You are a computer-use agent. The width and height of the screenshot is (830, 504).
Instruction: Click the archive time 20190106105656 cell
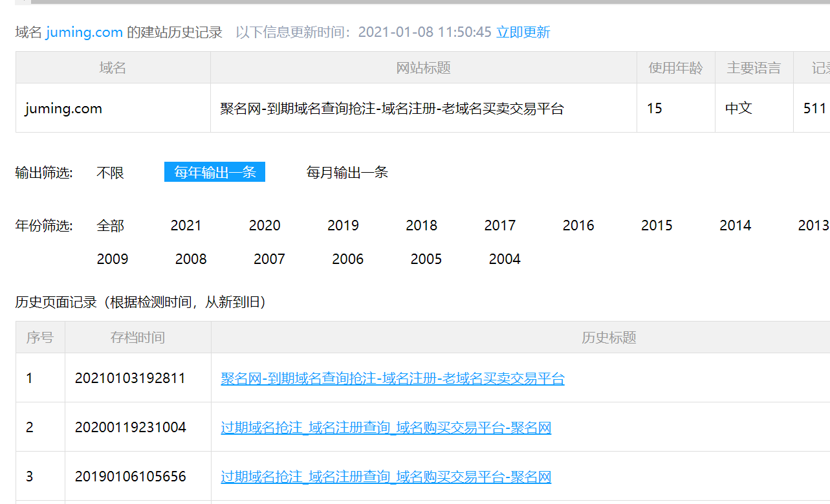pos(138,476)
